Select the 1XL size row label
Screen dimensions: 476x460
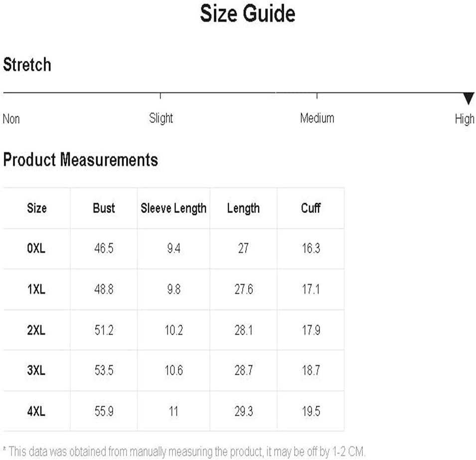(36, 289)
